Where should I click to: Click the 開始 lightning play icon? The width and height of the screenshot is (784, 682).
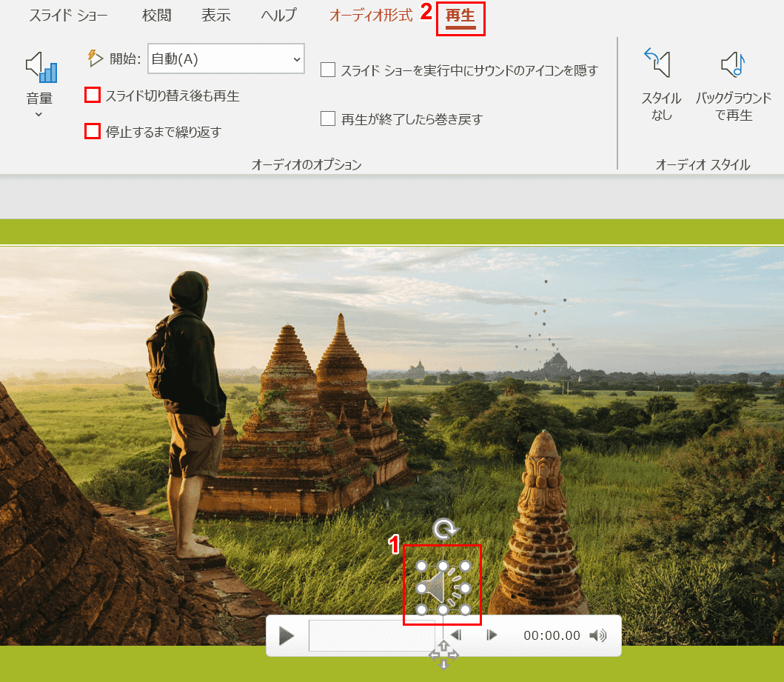point(95,58)
